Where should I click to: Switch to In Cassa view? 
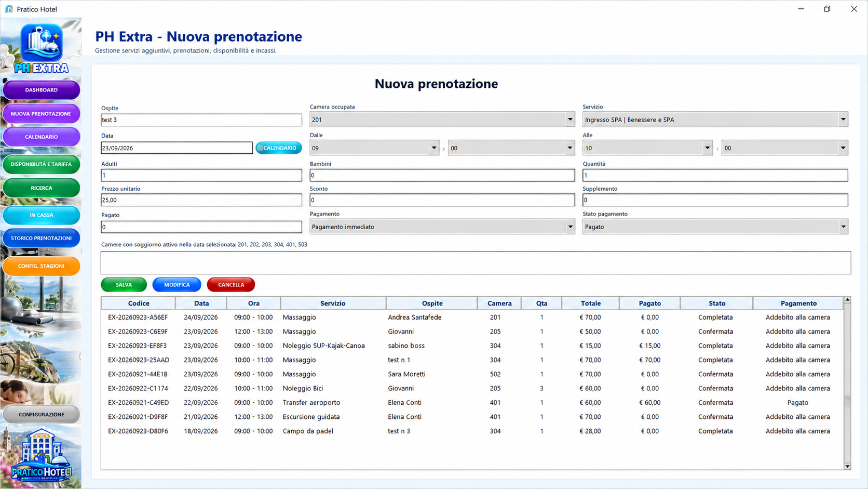click(x=42, y=215)
